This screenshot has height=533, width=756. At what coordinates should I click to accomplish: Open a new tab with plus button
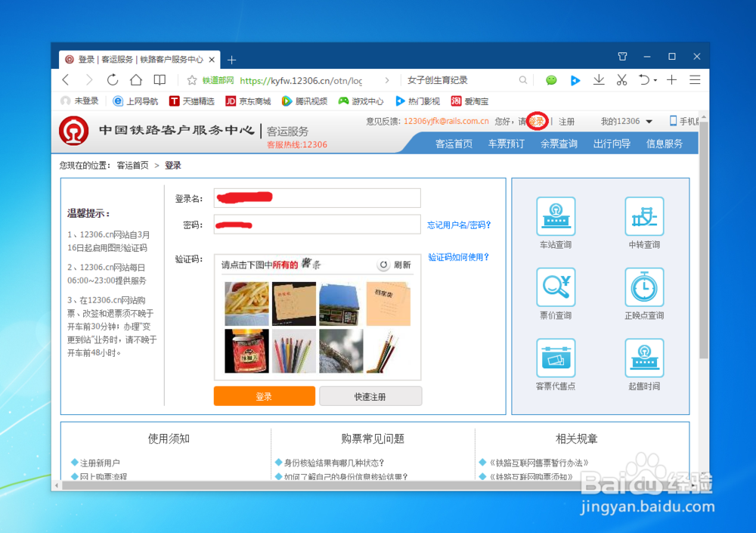click(231, 60)
